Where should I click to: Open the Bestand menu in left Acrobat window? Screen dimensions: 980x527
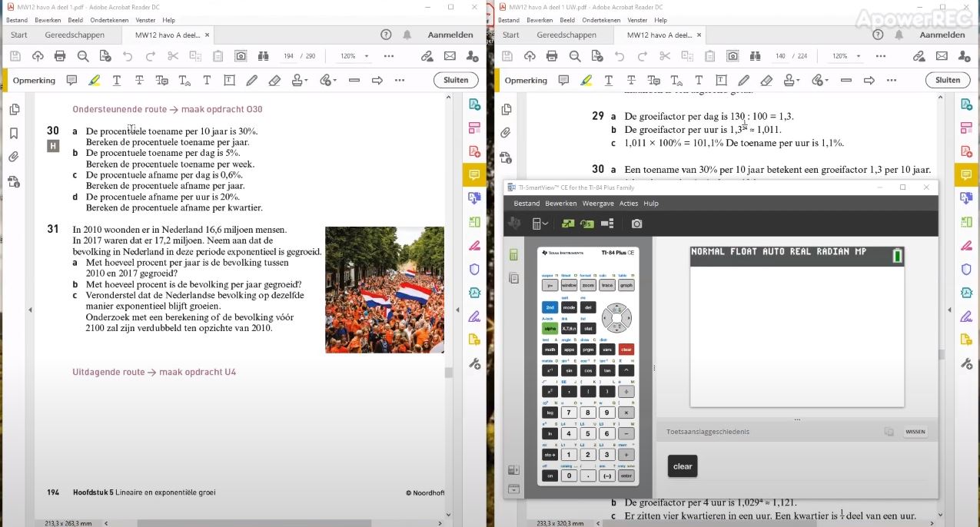click(17, 20)
